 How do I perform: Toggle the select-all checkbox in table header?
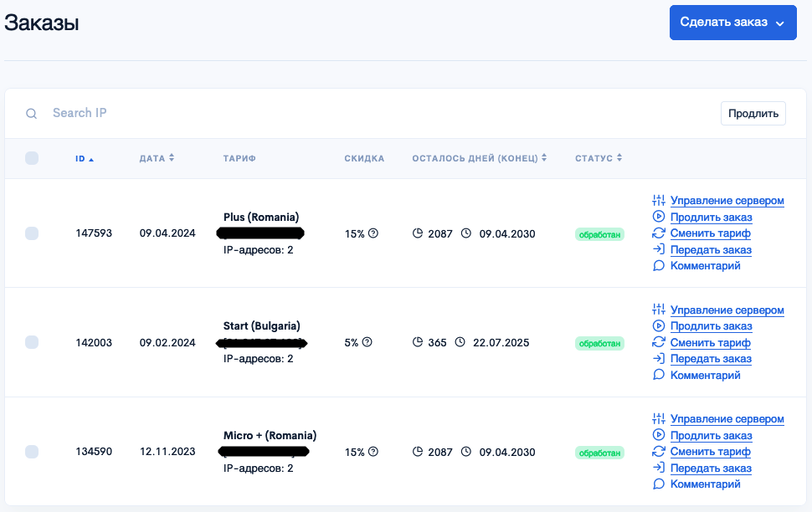point(32,158)
